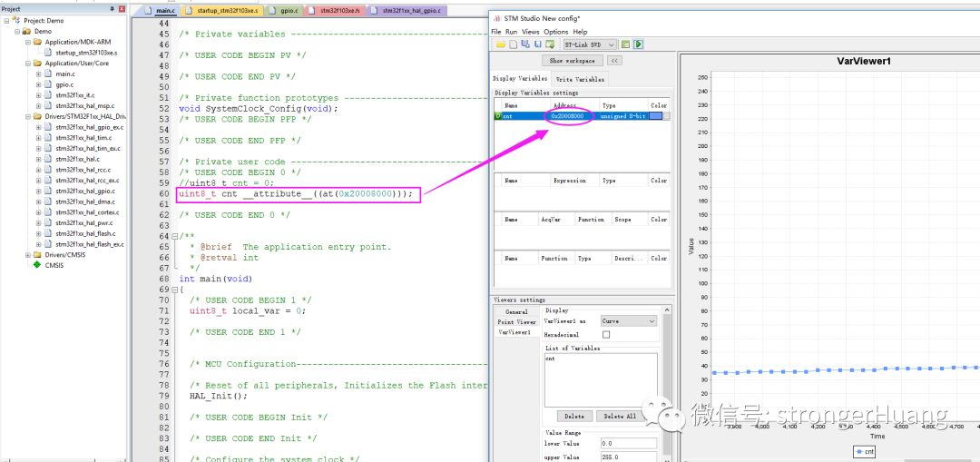Open the Options menu
980x462 pixels.
tap(555, 32)
